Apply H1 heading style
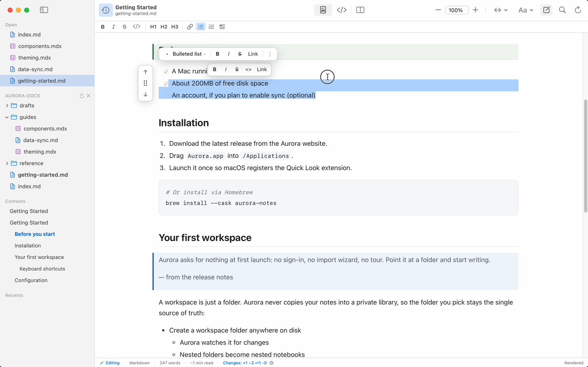The width and height of the screenshot is (588, 367). (153, 27)
